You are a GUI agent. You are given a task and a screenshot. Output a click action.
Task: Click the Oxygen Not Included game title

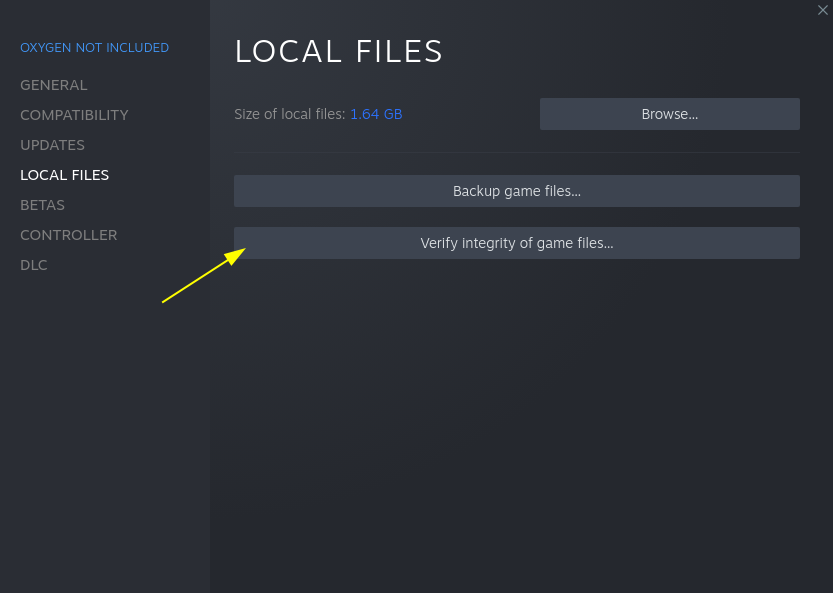(x=94, y=48)
